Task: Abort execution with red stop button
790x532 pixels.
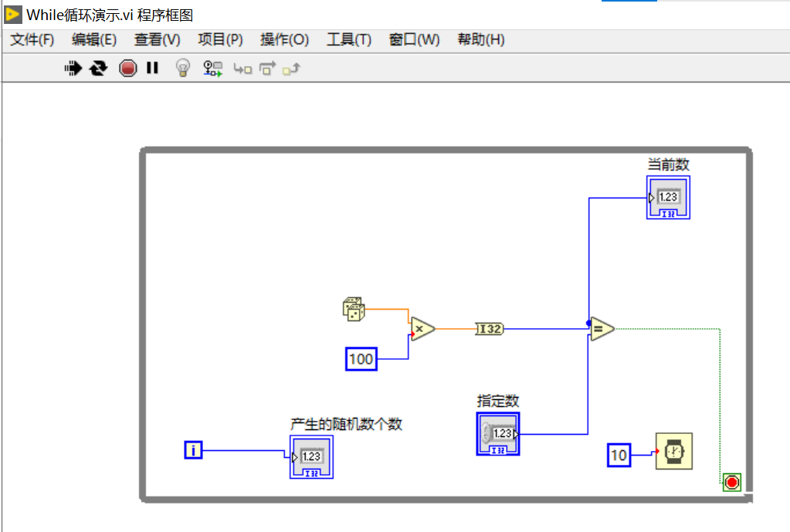Action: [x=128, y=68]
